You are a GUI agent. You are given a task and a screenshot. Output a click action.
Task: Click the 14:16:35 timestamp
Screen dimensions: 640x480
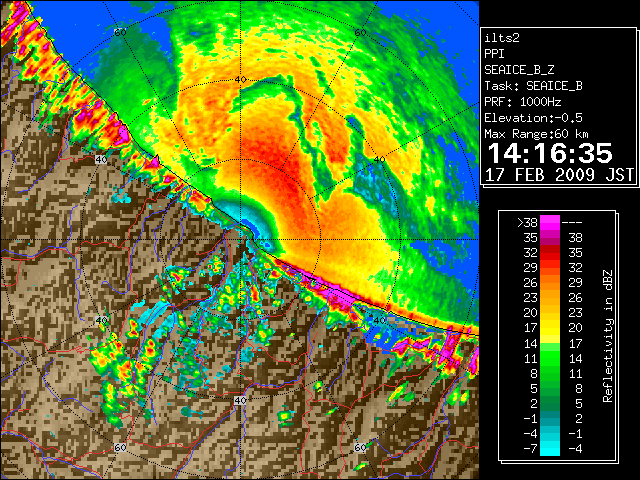click(550, 153)
